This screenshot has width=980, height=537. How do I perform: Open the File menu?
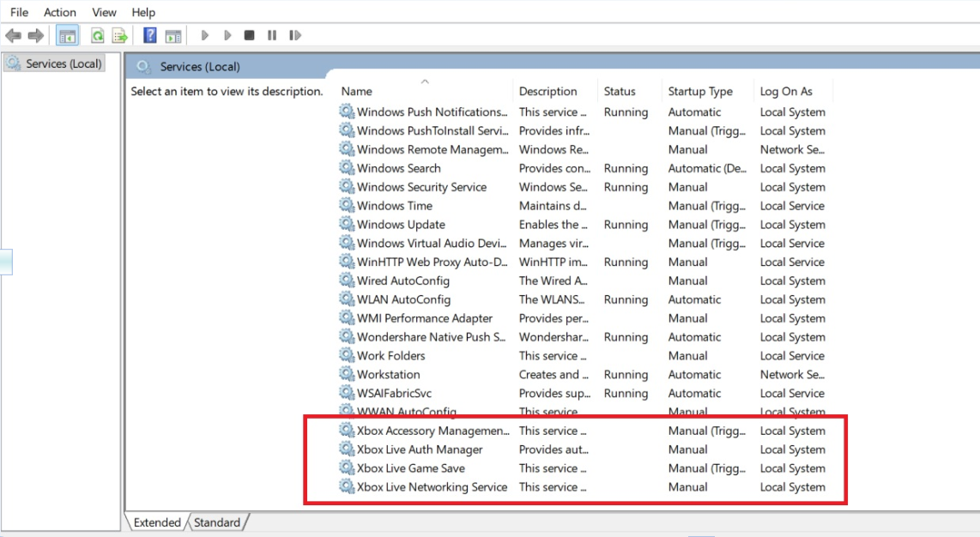pyautogui.click(x=19, y=12)
